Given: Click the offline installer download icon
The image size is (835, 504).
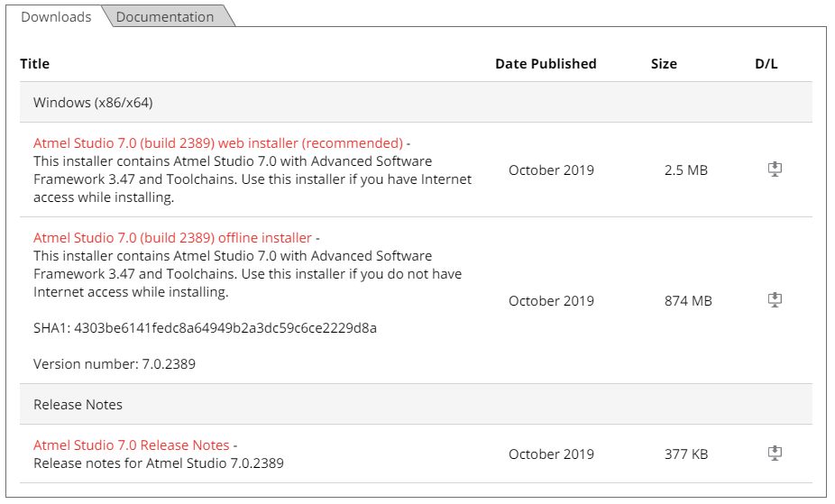Looking at the screenshot, I should coord(775,300).
